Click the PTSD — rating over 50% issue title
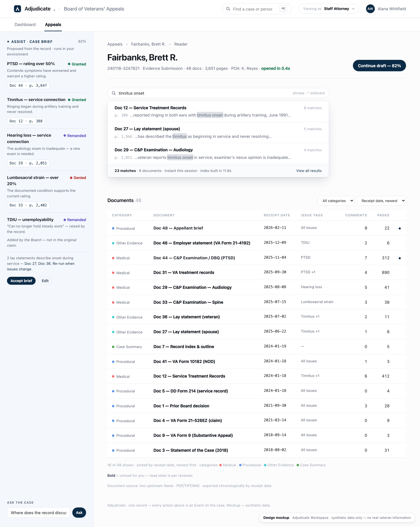This screenshot has height=527, width=420. pyautogui.click(x=31, y=64)
